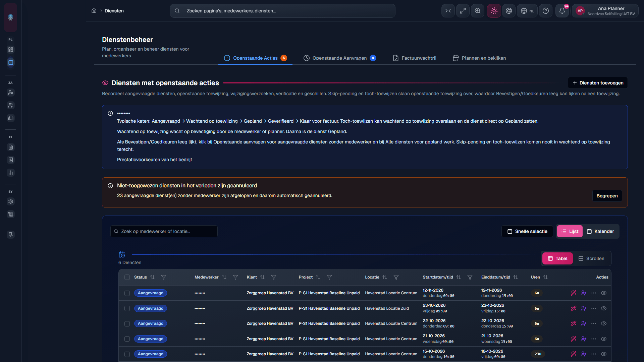Open the settings gear icon under SY
This screenshot has width=644, height=362.
tap(11, 201)
